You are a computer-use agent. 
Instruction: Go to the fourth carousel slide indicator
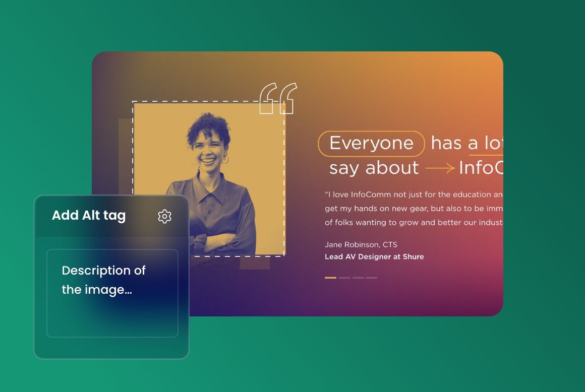(x=372, y=278)
